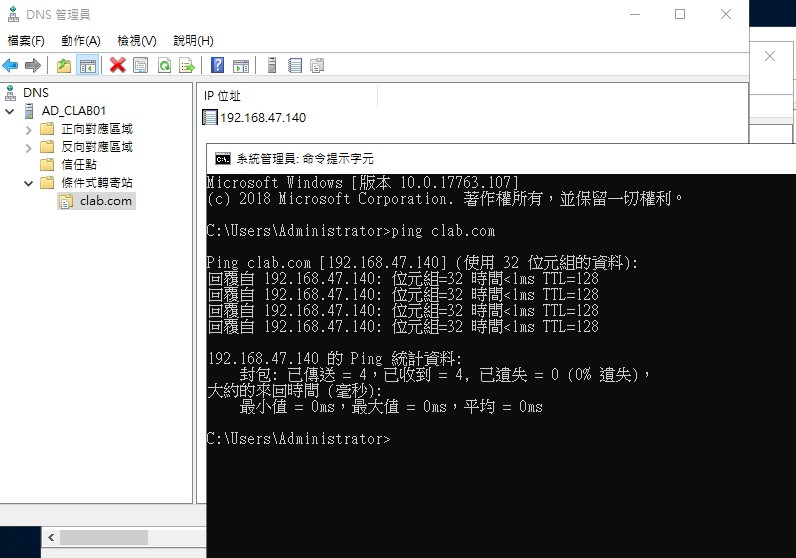Collapse 條件式轉寄站 tree node

click(28, 183)
